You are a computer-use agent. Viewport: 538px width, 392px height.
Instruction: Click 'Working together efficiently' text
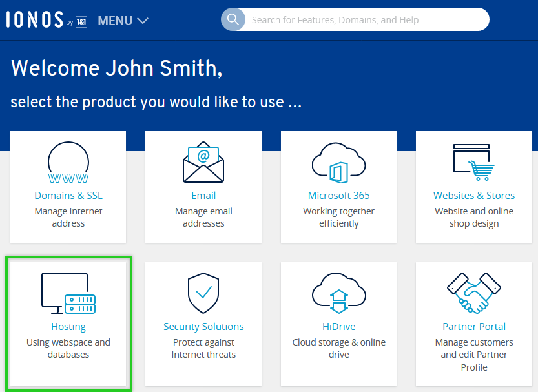(338, 217)
